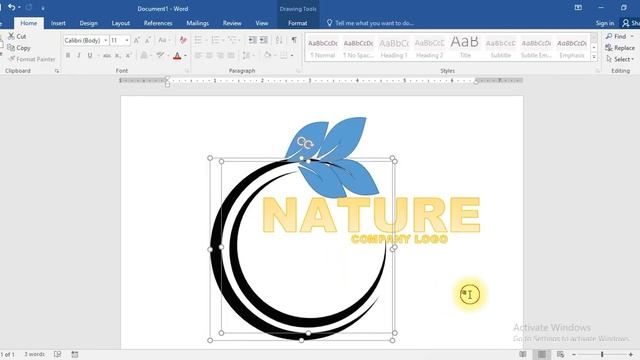
Task: Open the font size dropdown
Action: [x=127, y=40]
